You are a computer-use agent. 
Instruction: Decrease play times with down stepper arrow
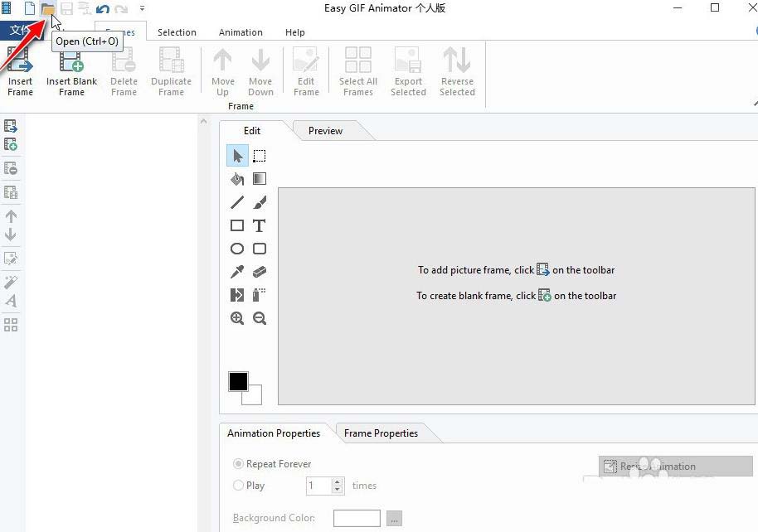(x=338, y=490)
